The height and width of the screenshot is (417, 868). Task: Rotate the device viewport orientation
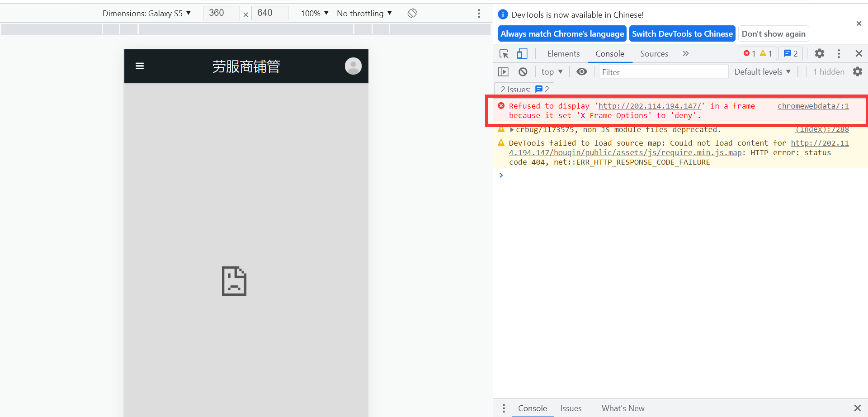coord(412,13)
